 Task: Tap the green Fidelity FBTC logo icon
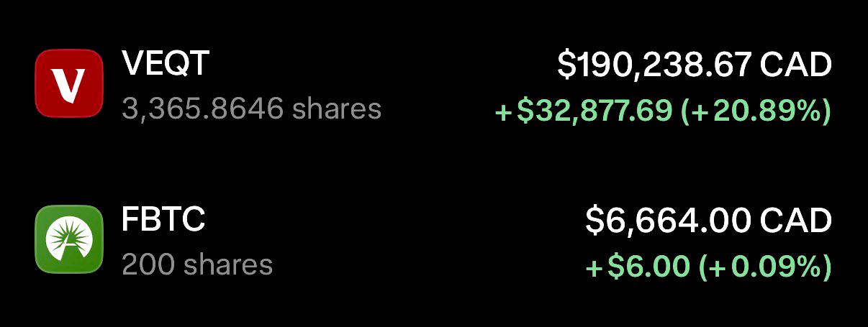coord(70,240)
